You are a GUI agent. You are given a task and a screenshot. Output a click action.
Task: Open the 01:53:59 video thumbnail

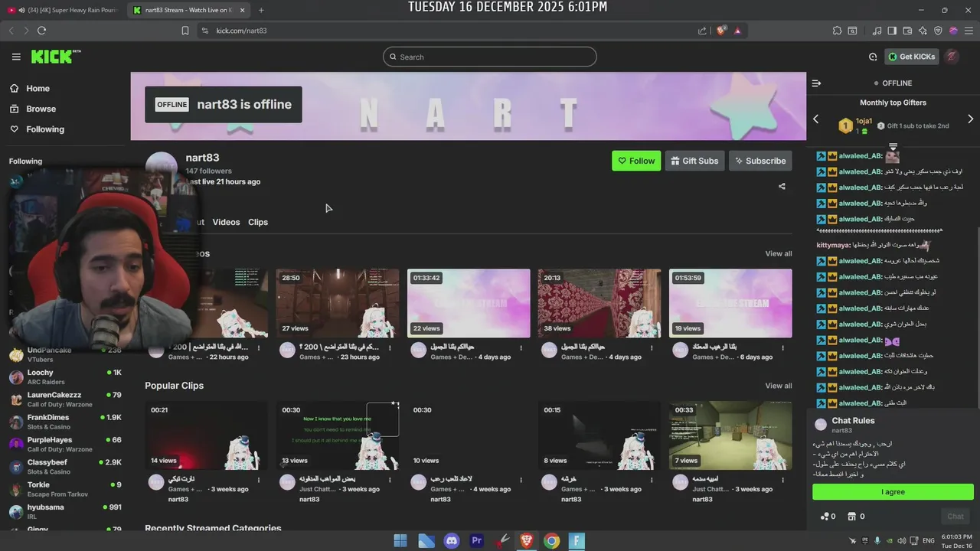[730, 303]
